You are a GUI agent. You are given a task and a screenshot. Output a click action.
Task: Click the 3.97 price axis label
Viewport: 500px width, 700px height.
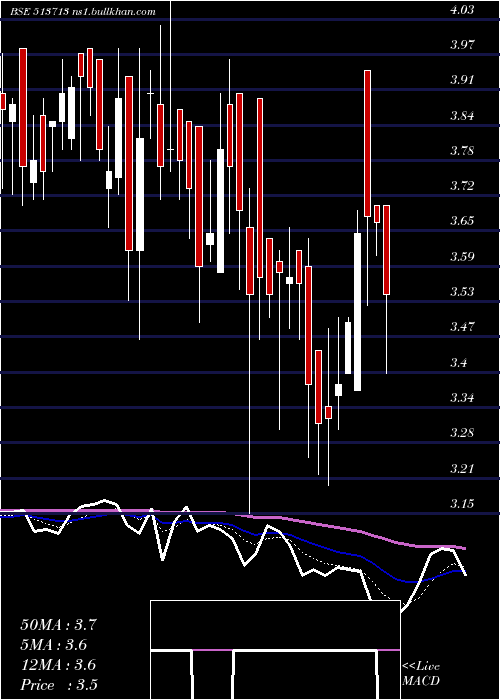pyautogui.click(x=462, y=45)
